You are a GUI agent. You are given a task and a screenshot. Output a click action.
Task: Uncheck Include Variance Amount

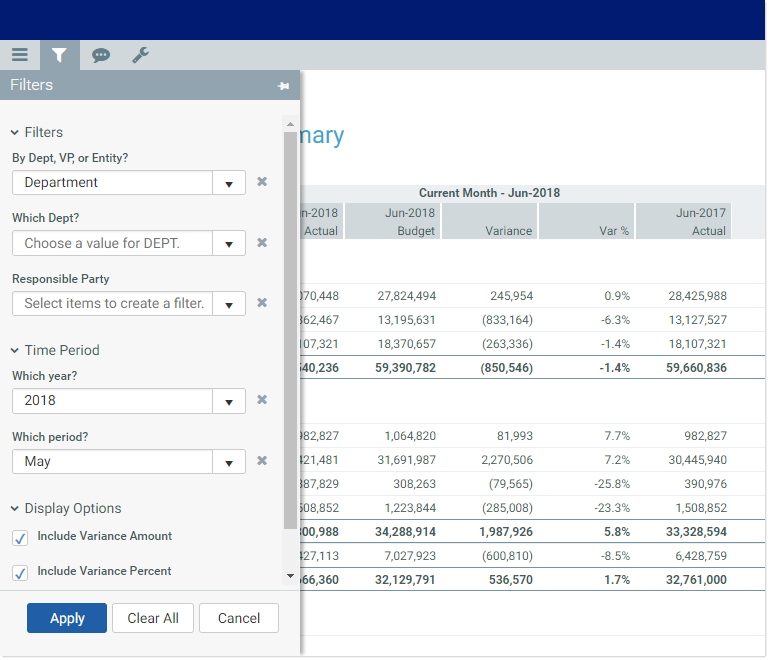point(20,538)
